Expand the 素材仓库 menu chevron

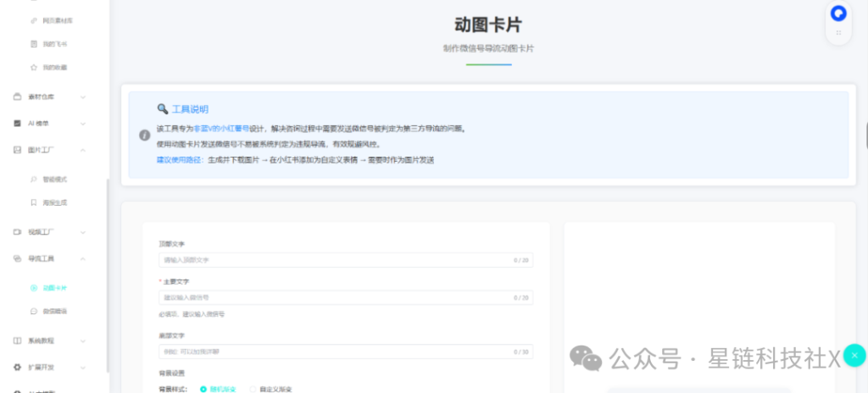click(x=83, y=97)
